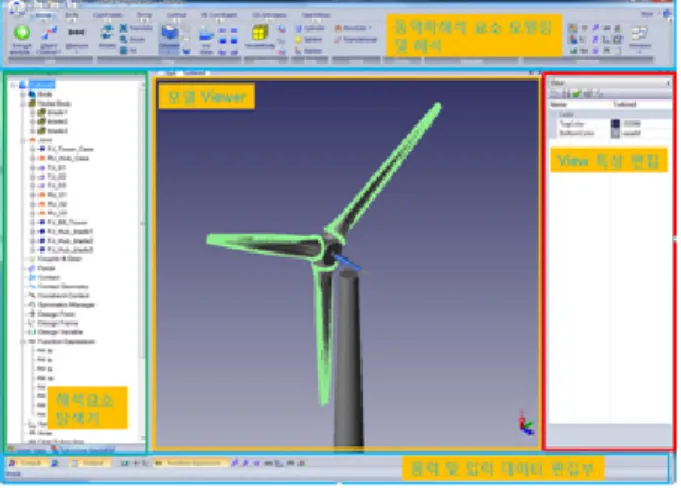Click the Function Expression tool icon in bottom bar

click(158, 463)
